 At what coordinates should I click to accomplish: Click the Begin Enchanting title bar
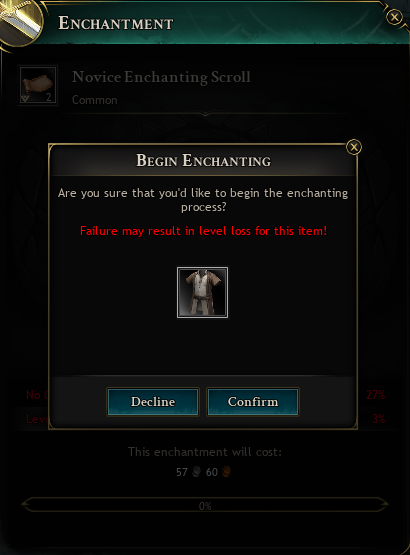click(204, 160)
